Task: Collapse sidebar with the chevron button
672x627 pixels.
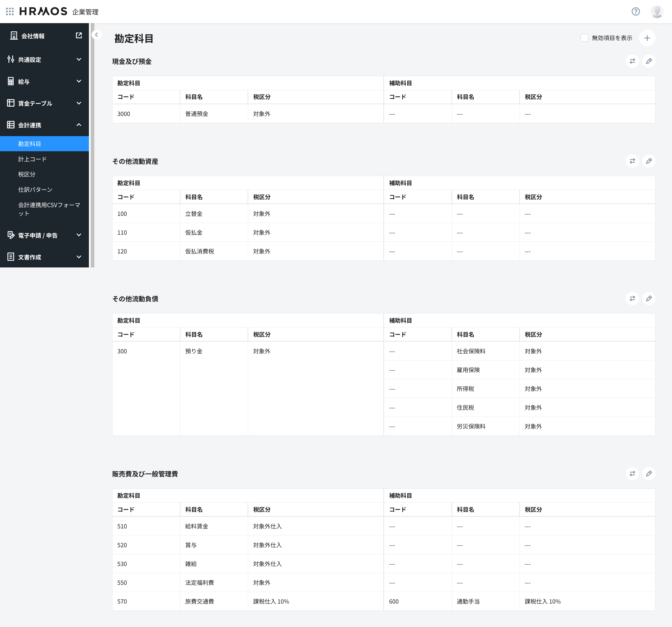Action: (x=97, y=35)
